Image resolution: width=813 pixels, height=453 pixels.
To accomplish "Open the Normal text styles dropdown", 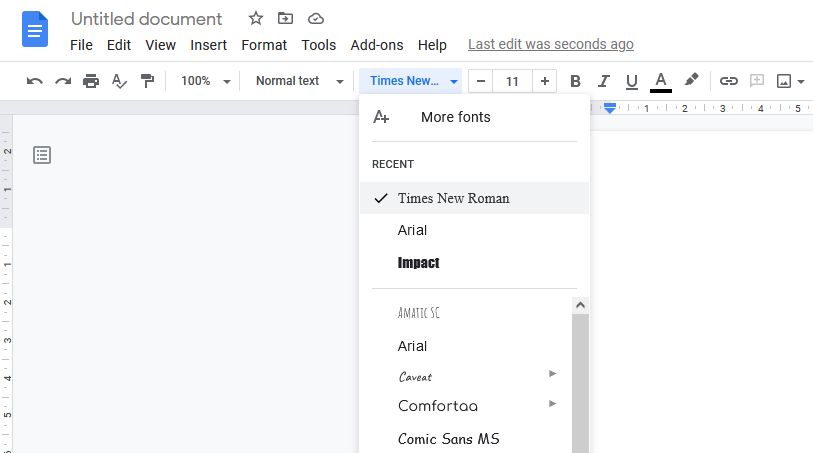I will (x=299, y=81).
